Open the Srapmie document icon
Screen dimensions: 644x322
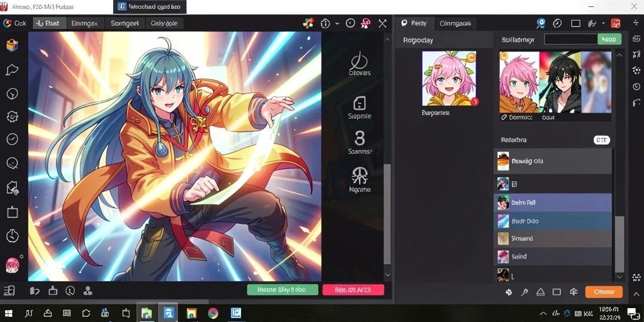tap(359, 108)
